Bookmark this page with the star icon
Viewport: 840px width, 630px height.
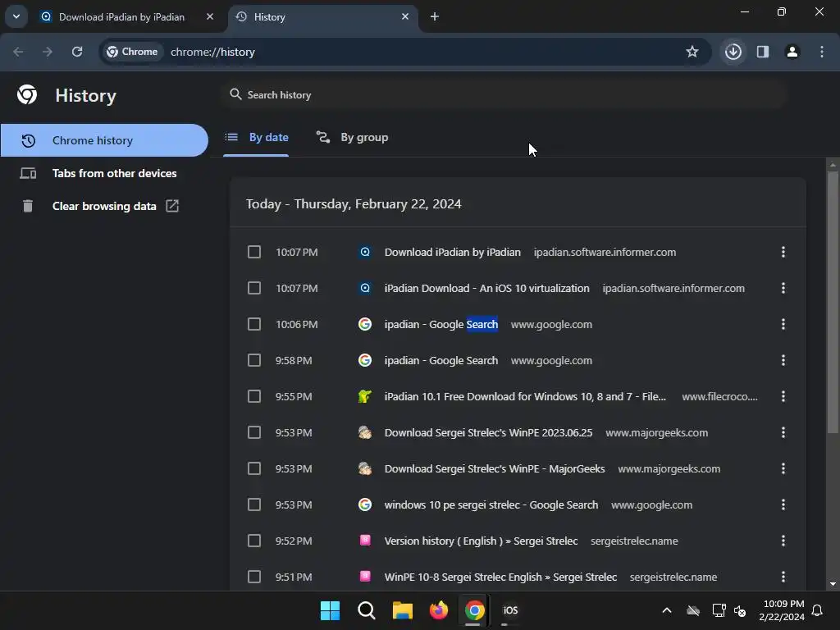click(x=692, y=52)
